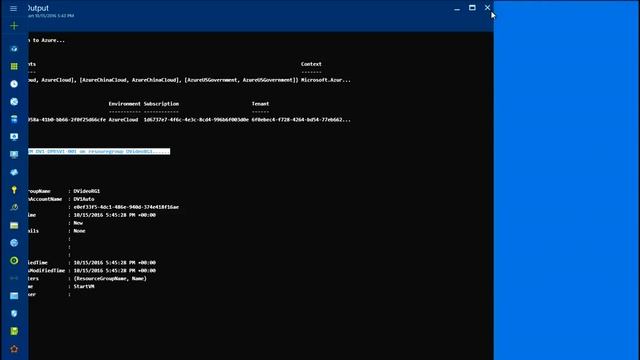This screenshot has height=360, width=640.
Task: Open the hamburger menu in the sidebar
Action: click(x=13, y=8)
